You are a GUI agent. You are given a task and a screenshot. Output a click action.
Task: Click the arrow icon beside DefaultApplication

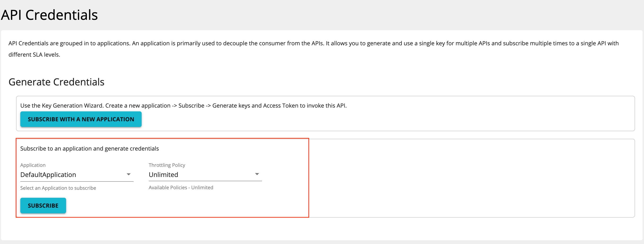pyautogui.click(x=128, y=174)
